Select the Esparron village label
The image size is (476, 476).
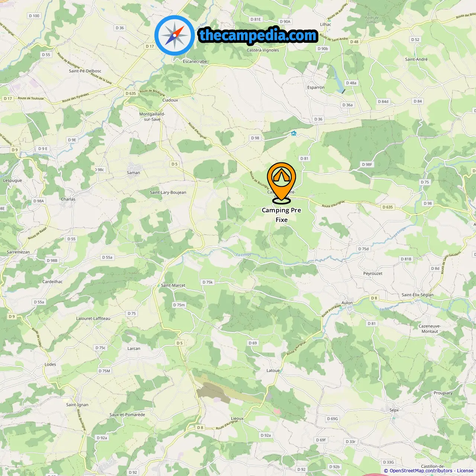click(x=316, y=88)
